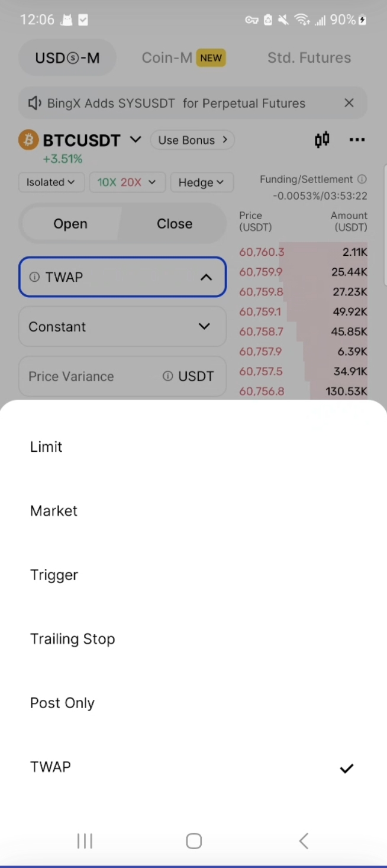Image resolution: width=387 pixels, height=868 pixels.
Task: Tap the Funding/Settlement info icon
Action: [362, 179]
